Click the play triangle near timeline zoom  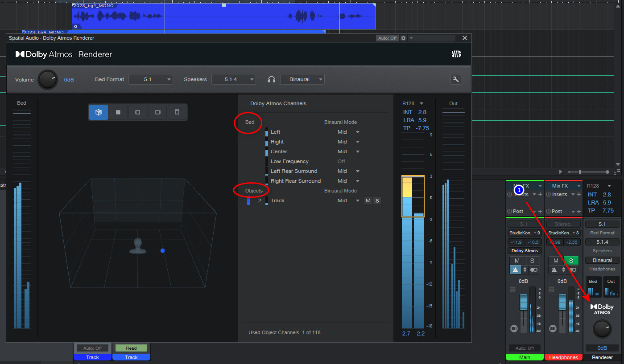[x=561, y=172]
